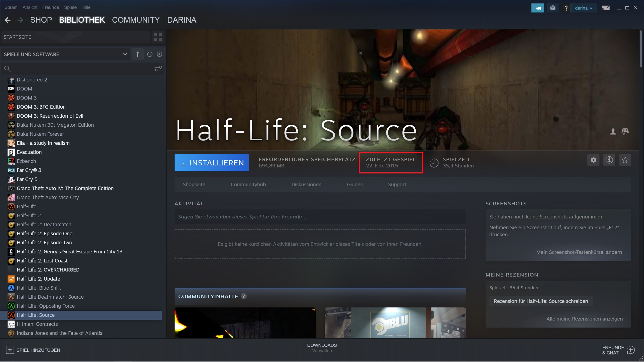Click the sort ascending arrow in library filter
Screen dimensions: 644x362
tap(137, 54)
